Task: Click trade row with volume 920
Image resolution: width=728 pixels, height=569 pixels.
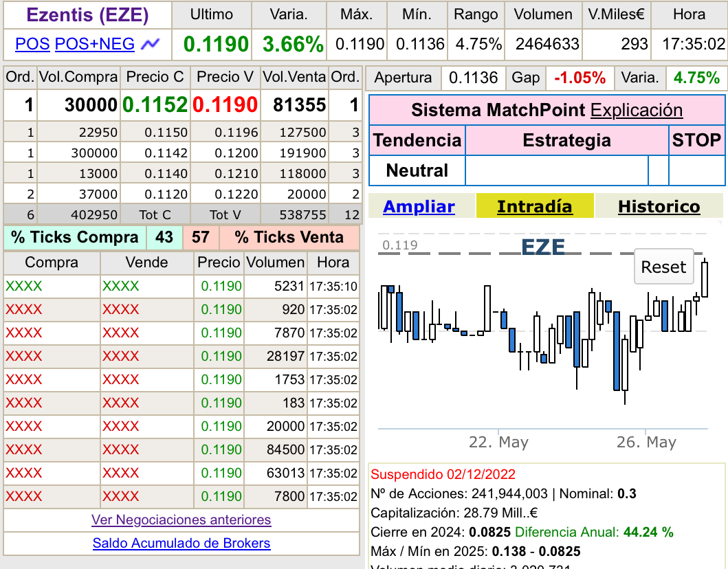Action: 181,309
